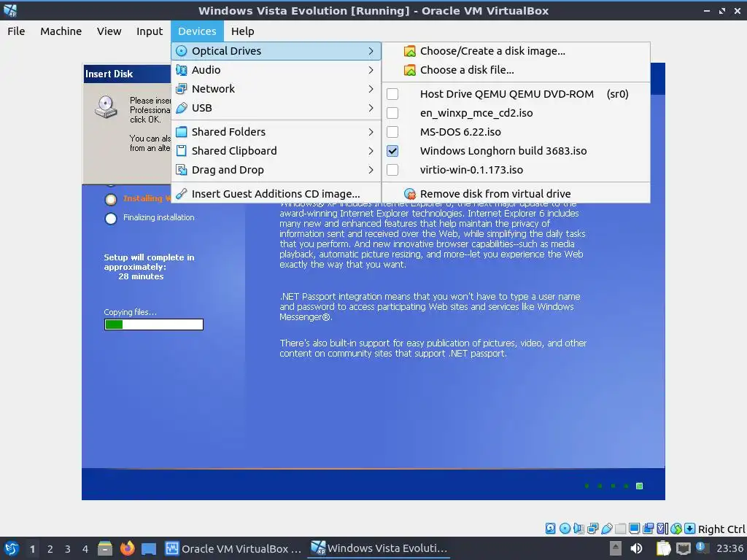The height and width of the screenshot is (560, 747).
Task: Expand the Optical Drives submenu arrow
Action: (x=371, y=51)
